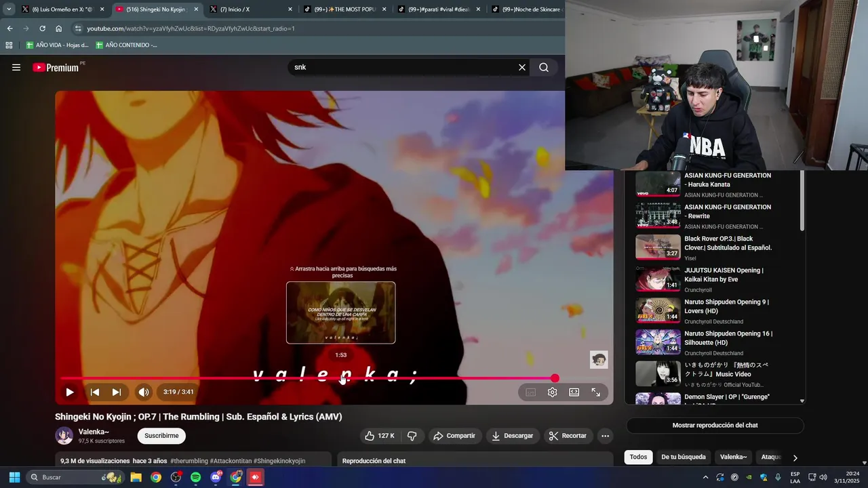Open Naruto Shippuden Opening 16 Silhouette

[703, 342]
